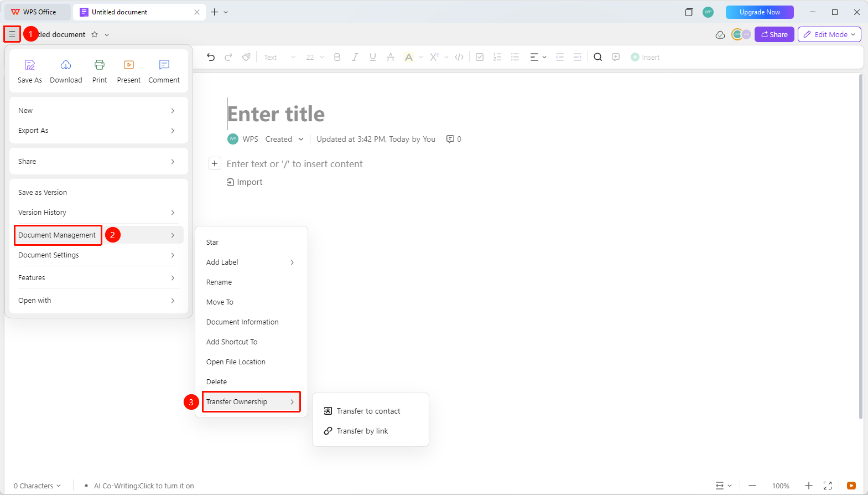868x495 pixels.
Task: Click the Enter title field
Action: click(x=276, y=114)
